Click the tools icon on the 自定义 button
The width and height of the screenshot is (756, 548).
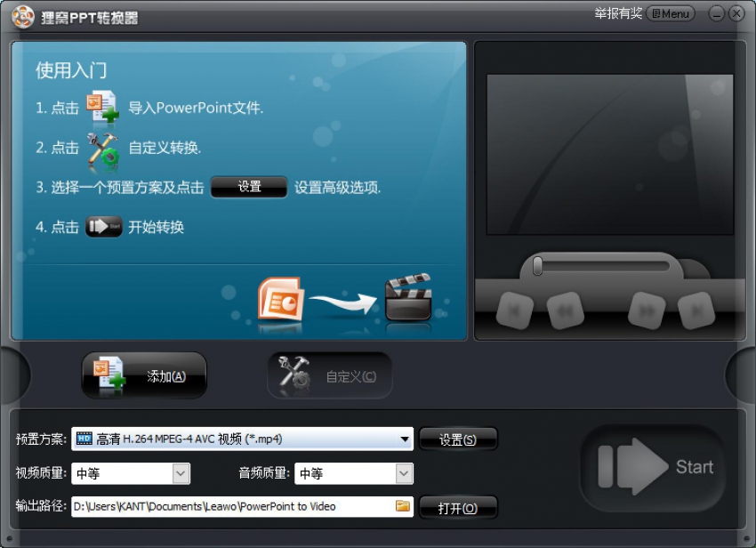point(294,375)
